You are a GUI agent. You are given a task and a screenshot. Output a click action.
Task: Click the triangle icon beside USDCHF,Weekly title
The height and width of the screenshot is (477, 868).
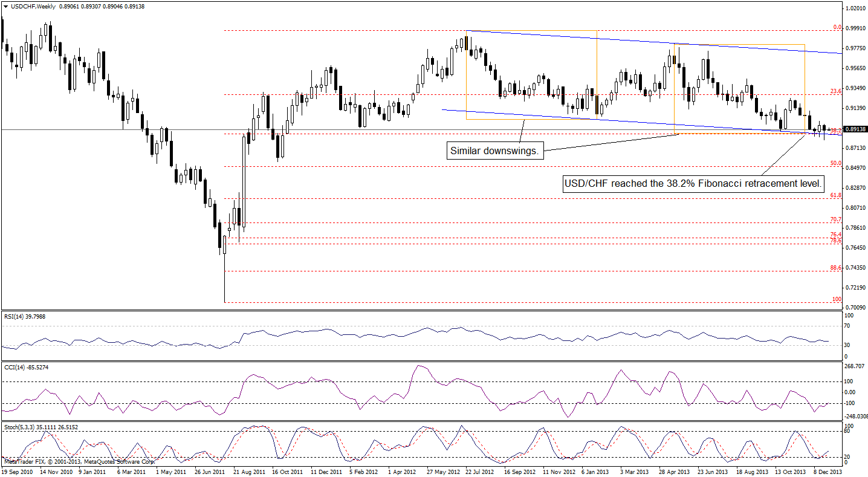(x=5, y=6)
